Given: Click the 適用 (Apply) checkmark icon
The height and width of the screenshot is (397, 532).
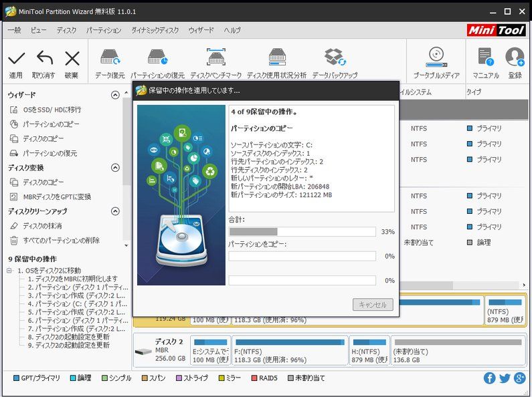Looking at the screenshot, I should tap(16, 58).
